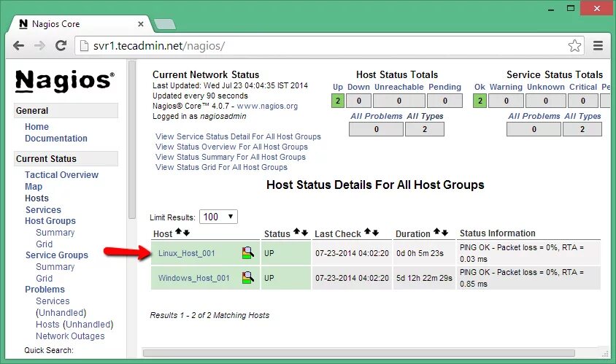Open Service Groups in sidebar

point(57,255)
